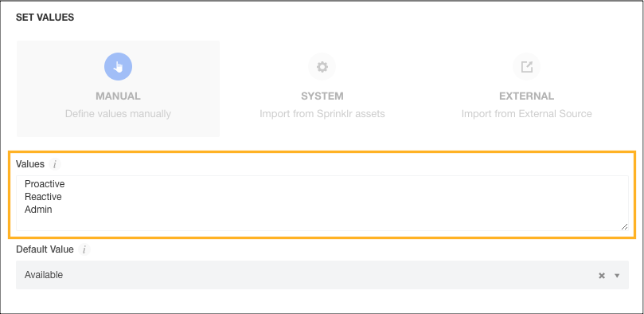This screenshot has height=314, width=644.
Task: Open the Default Value combo box showing Available
Action: (322, 275)
